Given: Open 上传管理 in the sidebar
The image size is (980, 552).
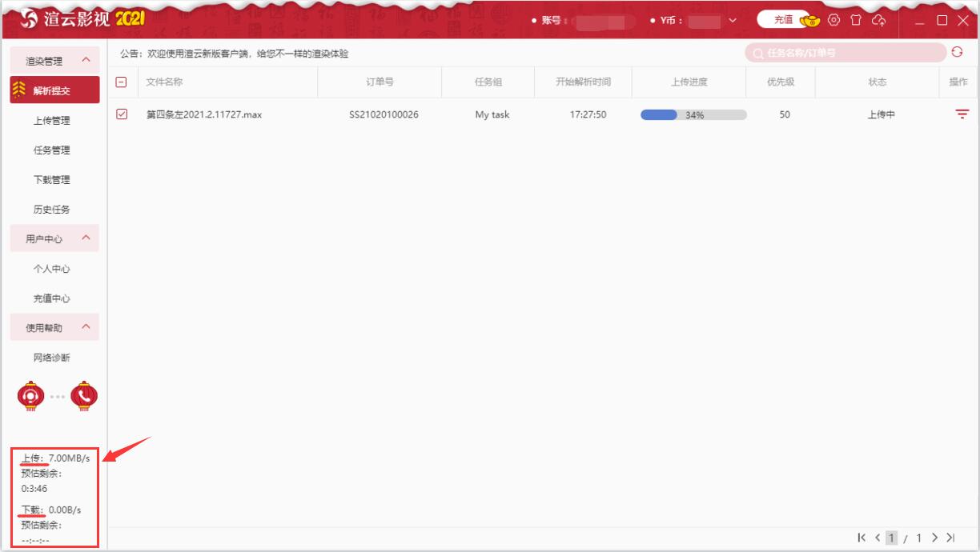Looking at the screenshot, I should click(x=51, y=121).
